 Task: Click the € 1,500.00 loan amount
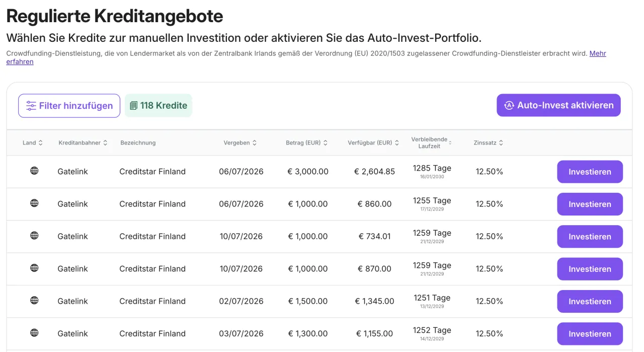pos(307,301)
